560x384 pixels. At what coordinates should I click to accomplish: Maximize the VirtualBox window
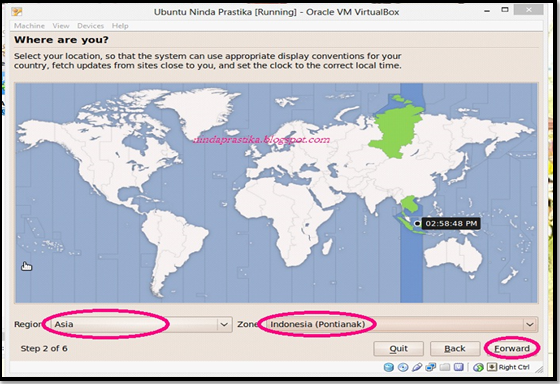pyautogui.click(x=505, y=10)
